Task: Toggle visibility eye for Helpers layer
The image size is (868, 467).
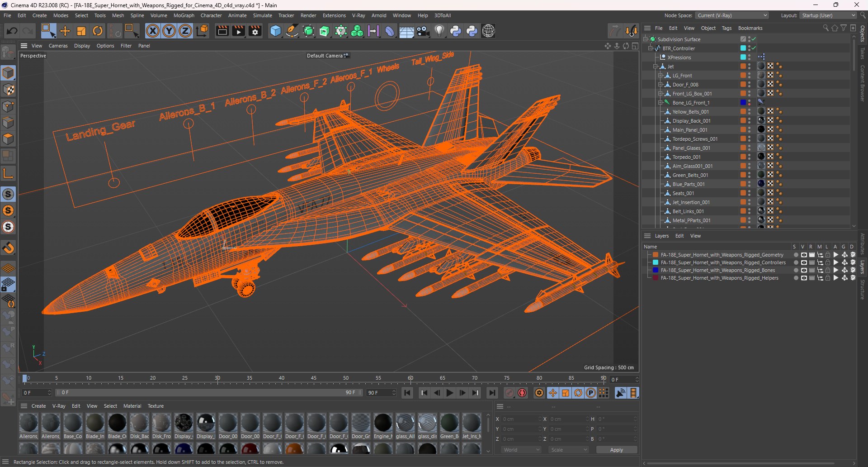Action: coord(804,278)
